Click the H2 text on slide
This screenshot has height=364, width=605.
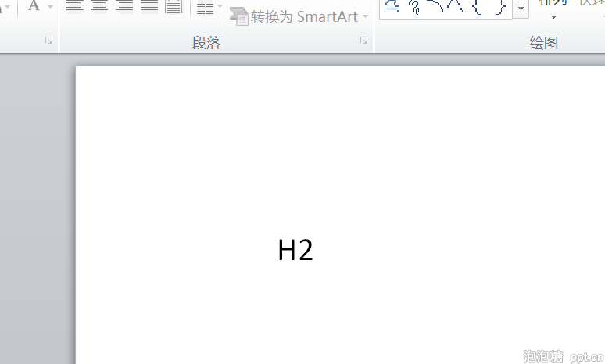coord(295,250)
